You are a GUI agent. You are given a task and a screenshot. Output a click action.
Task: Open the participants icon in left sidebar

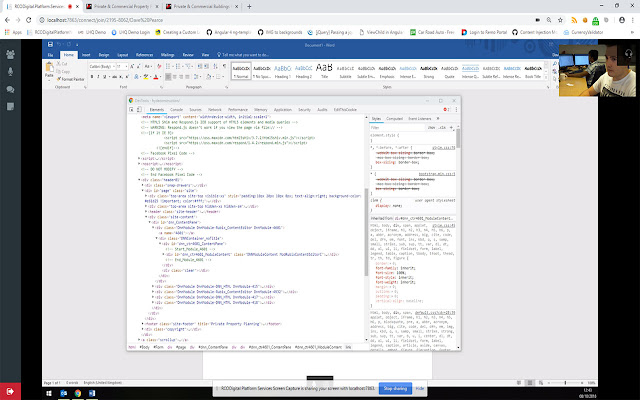tap(10, 54)
